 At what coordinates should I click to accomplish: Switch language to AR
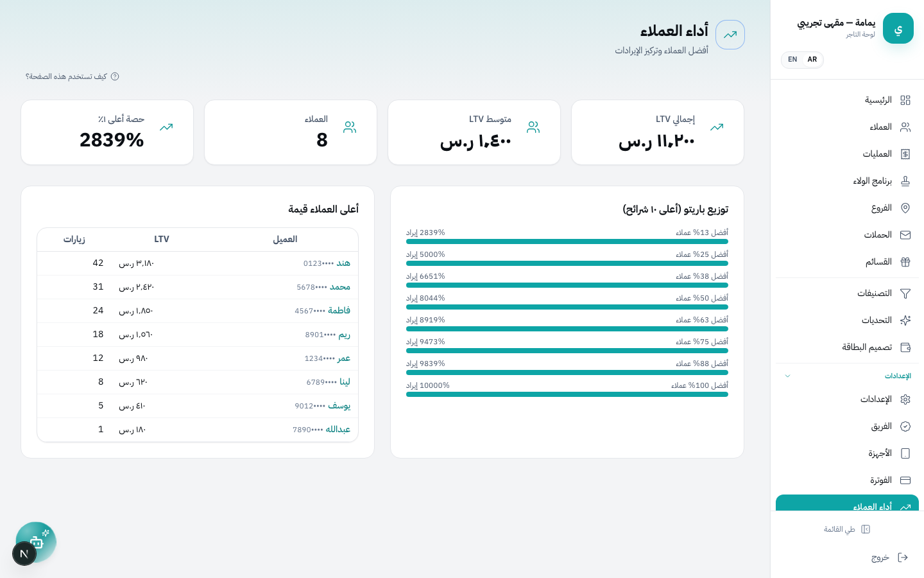tap(812, 60)
